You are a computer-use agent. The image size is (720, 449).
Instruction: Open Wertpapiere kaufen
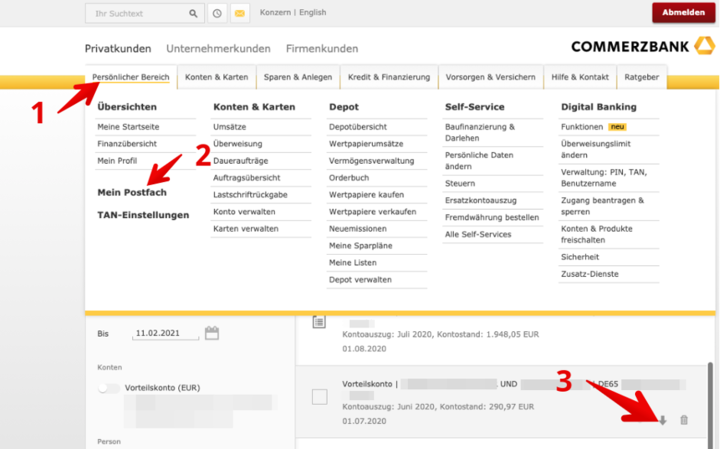click(x=366, y=195)
